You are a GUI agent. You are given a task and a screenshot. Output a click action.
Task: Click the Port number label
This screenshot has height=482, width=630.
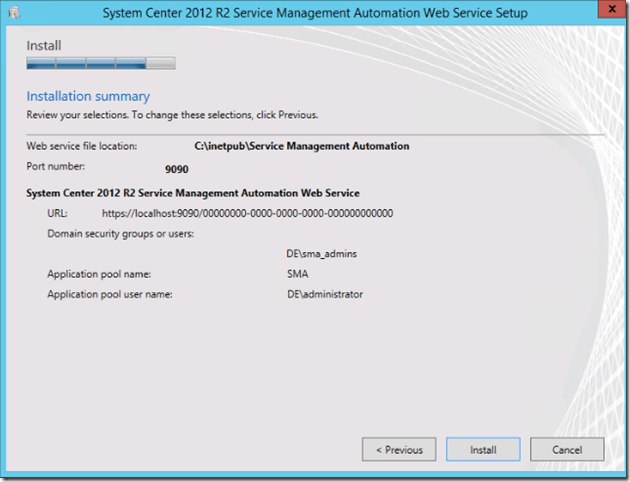click(55, 166)
